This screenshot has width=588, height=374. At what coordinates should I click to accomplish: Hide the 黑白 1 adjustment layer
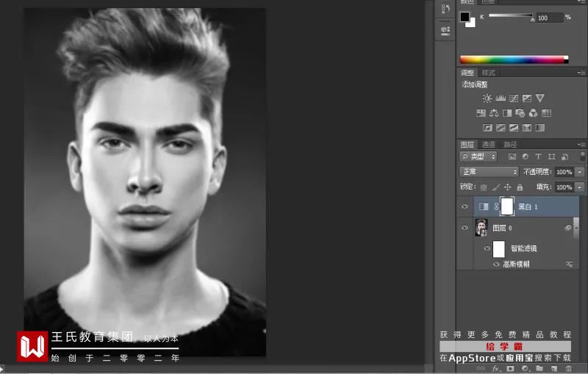[465, 206]
